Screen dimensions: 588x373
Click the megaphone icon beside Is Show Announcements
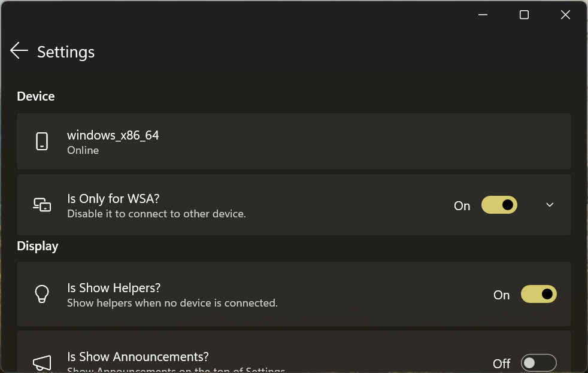point(42,362)
